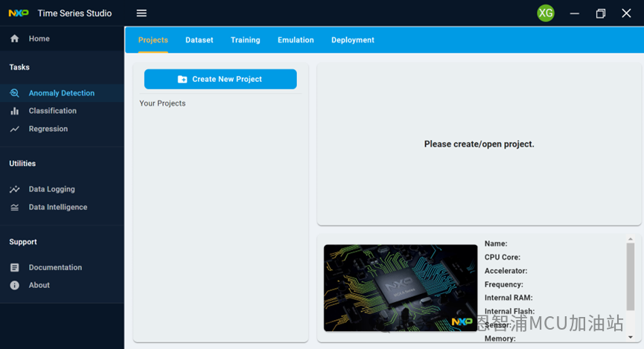The height and width of the screenshot is (349, 644).
Task: Open Data Intelligence utility
Action: [62, 208]
